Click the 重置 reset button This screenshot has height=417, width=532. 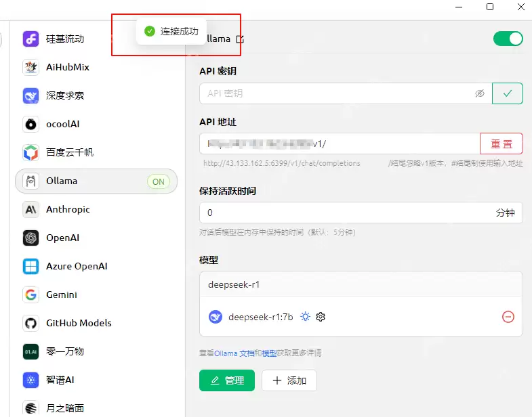point(502,144)
